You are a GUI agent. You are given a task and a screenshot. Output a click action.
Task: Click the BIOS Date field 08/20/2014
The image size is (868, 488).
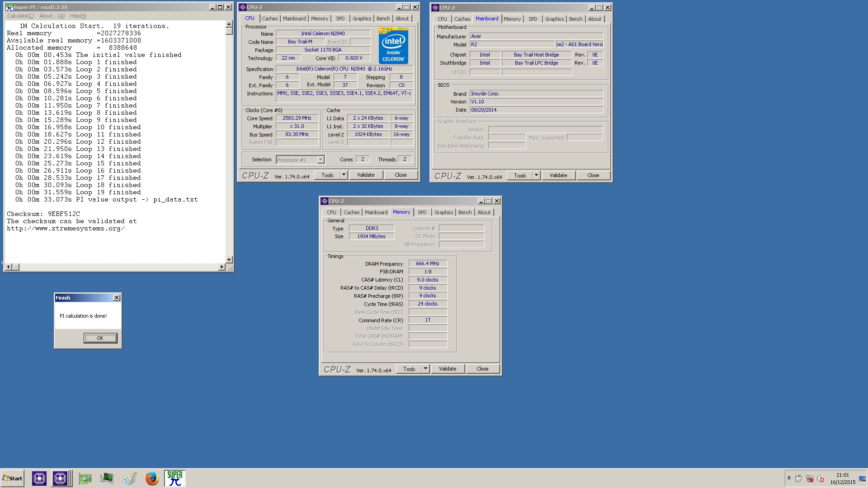pos(536,110)
